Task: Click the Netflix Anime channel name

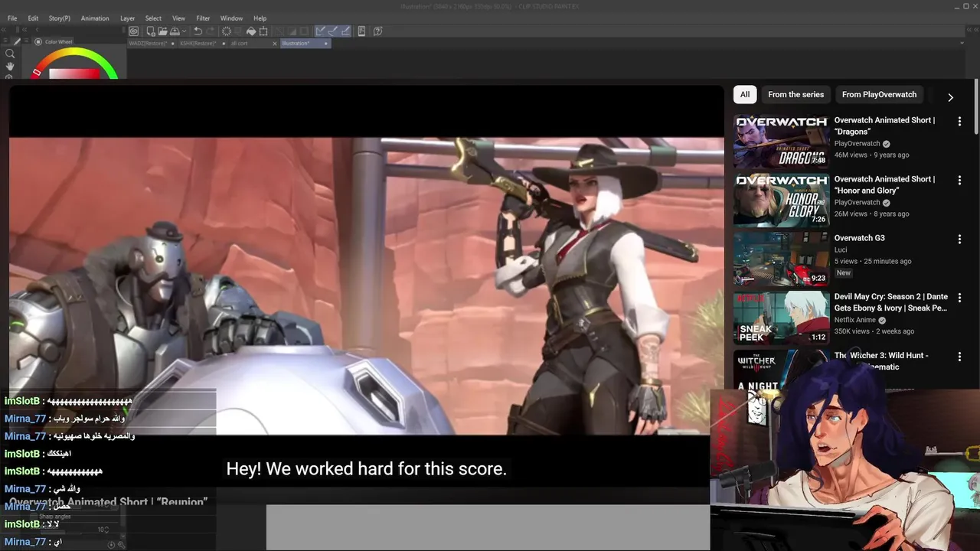Action: [x=855, y=320]
